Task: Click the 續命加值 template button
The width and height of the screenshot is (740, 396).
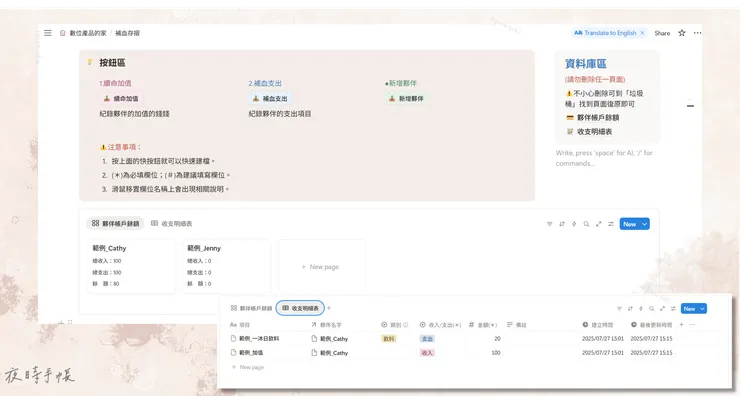Action: click(121, 99)
